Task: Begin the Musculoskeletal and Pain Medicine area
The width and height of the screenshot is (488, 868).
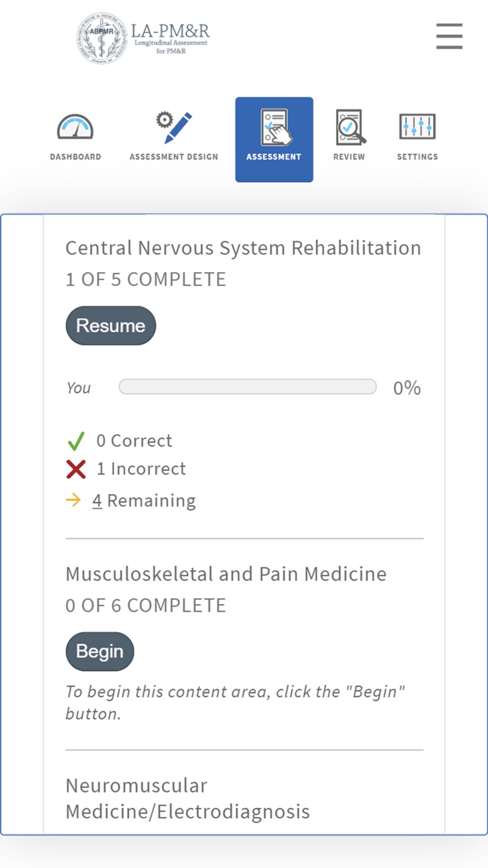Action: 100,652
